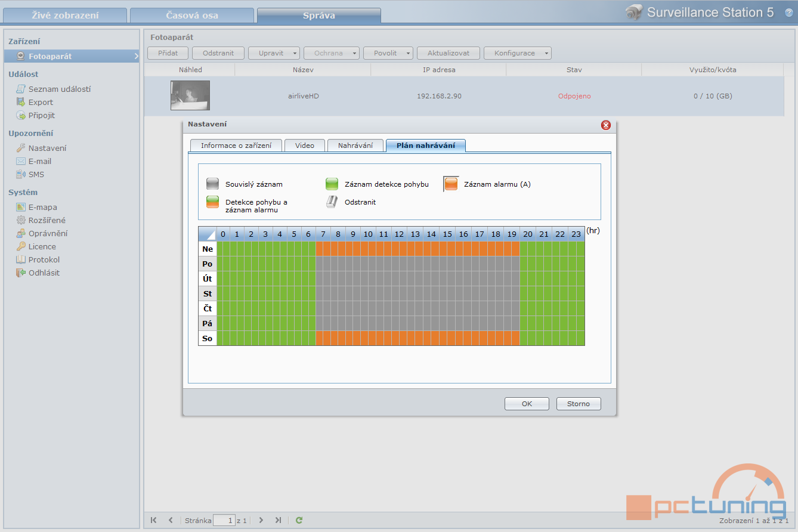Open Informace o zařízení tab

[x=236, y=146]
